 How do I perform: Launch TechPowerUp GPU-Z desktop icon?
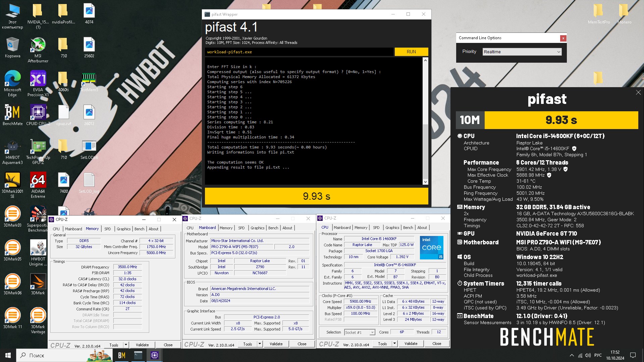(38, 152)
